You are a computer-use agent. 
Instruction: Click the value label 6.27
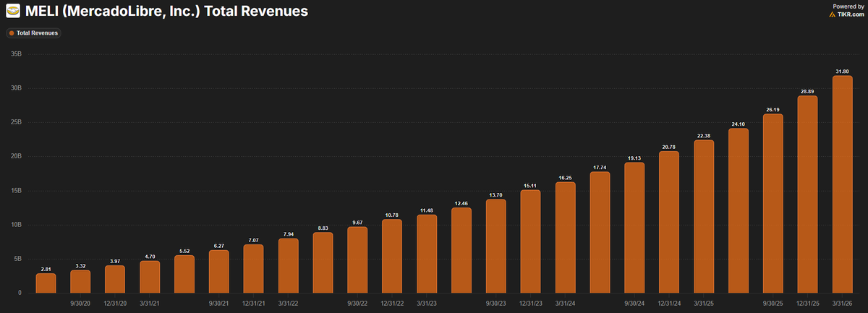coord(219,246)
